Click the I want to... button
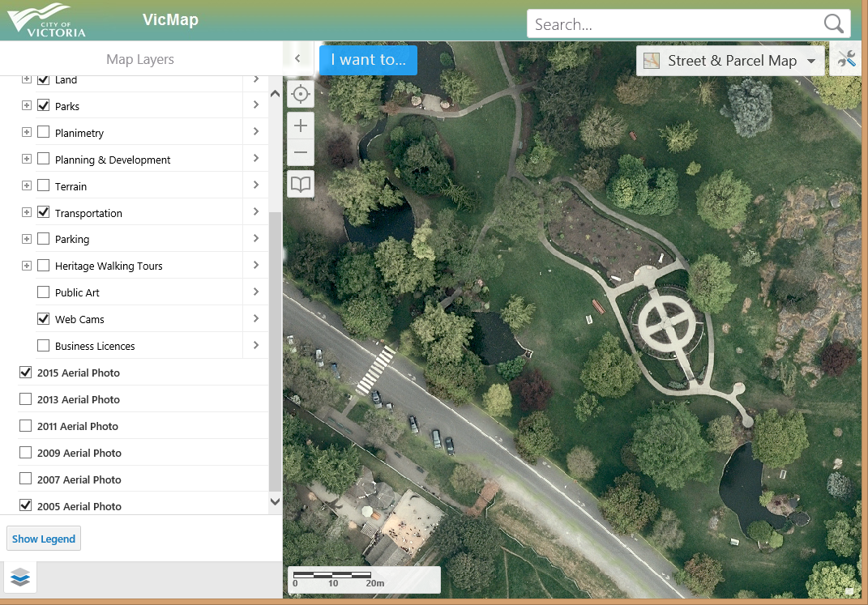This screenshot has height=605, width=868. tap(368, 60)
